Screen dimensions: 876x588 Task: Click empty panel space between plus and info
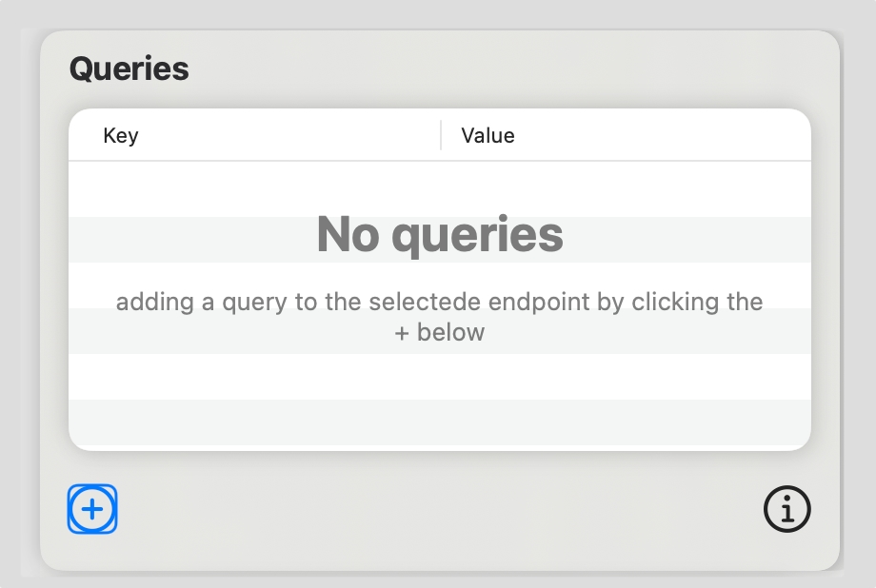(438, 510)
